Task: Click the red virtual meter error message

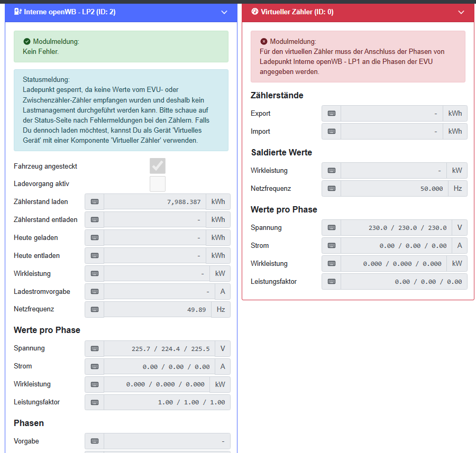Action: 352,62
